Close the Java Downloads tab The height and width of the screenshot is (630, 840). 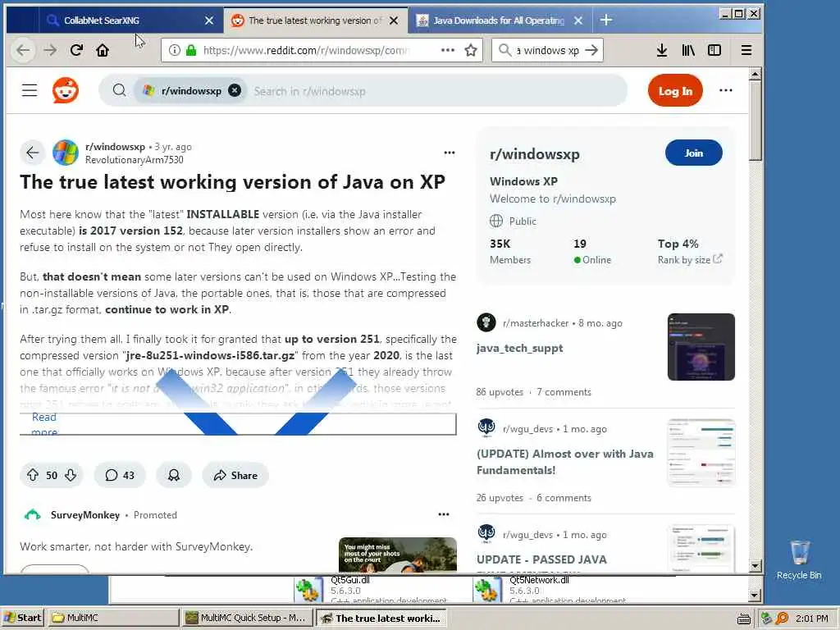tap(578, 21)
